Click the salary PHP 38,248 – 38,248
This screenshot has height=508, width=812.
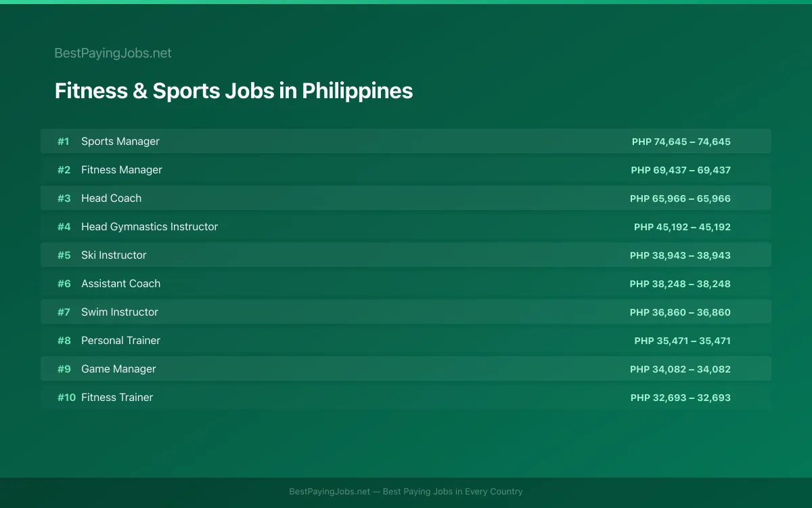pyautogui.click(x=680, y=284)
